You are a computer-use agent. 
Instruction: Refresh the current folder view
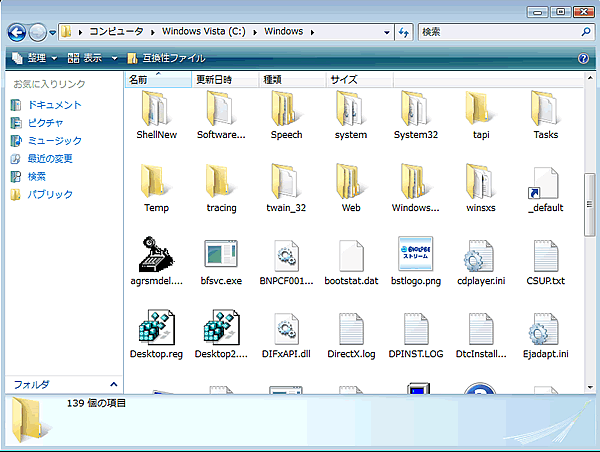point(404,32)
